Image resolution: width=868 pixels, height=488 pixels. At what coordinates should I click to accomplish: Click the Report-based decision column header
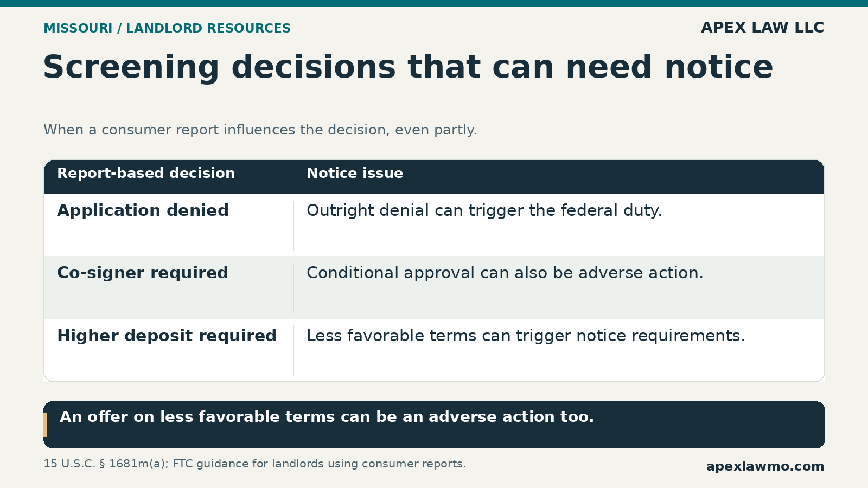(146, 174)
